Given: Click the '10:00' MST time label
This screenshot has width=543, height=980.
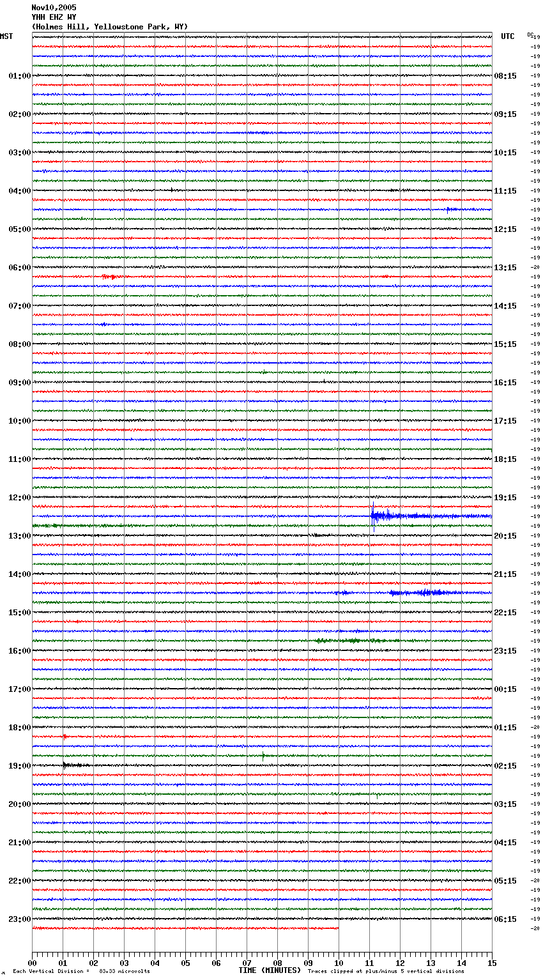Looking at the screenshot, I should (20, 421).
